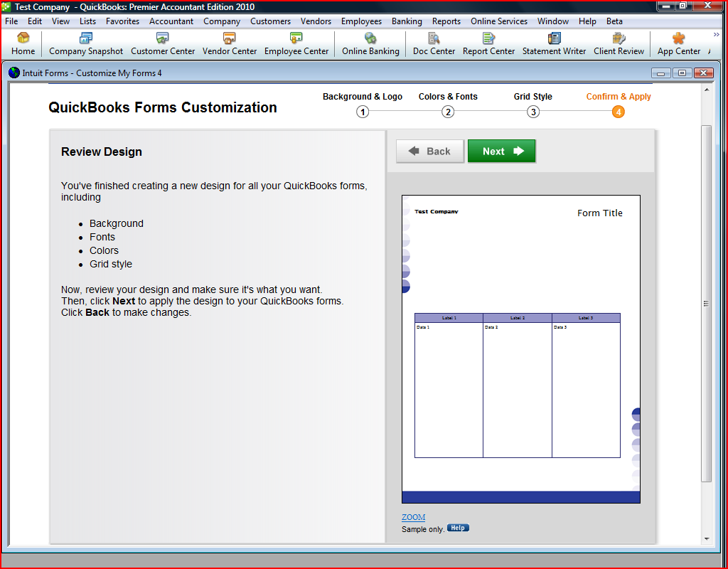Open the Accountant menu
The height and width of the screenshot is (569, 728).
click(x=171, y=21)
